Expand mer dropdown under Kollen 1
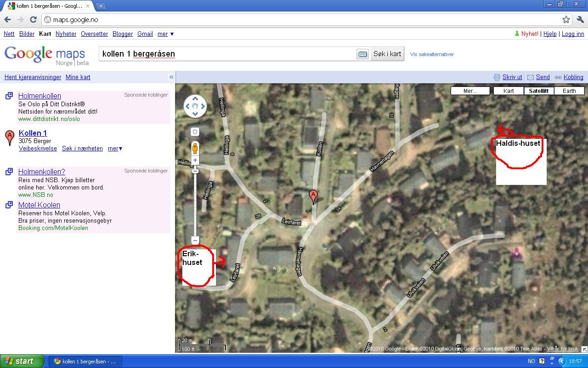The height and width of the screenshot is (368, 588). click(115, 149)
